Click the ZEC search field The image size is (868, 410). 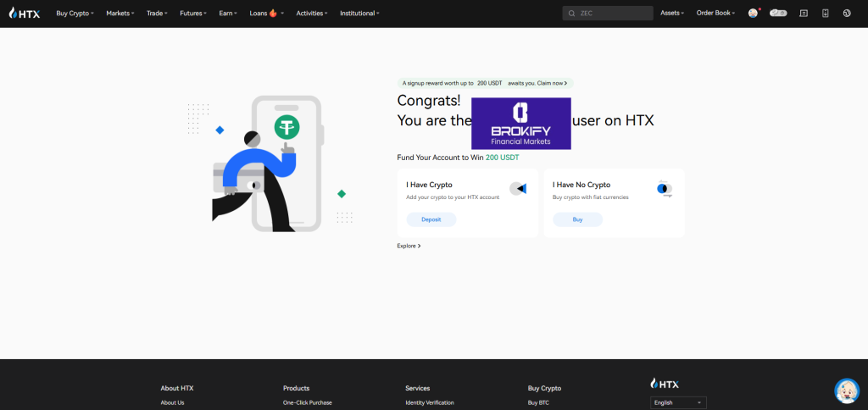[x=607, y=14]
